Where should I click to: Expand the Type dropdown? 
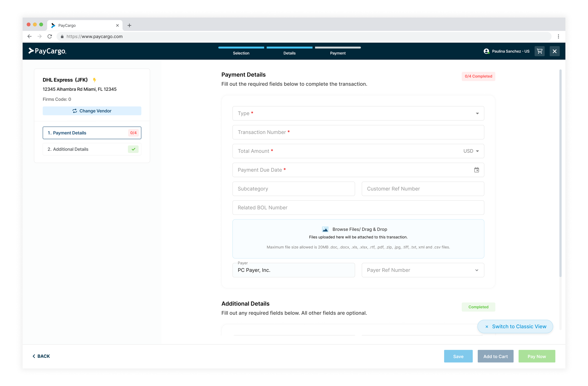coord(477,113)
